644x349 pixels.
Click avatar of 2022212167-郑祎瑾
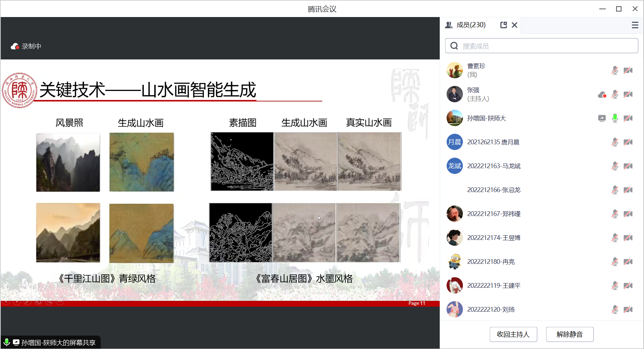455,214
